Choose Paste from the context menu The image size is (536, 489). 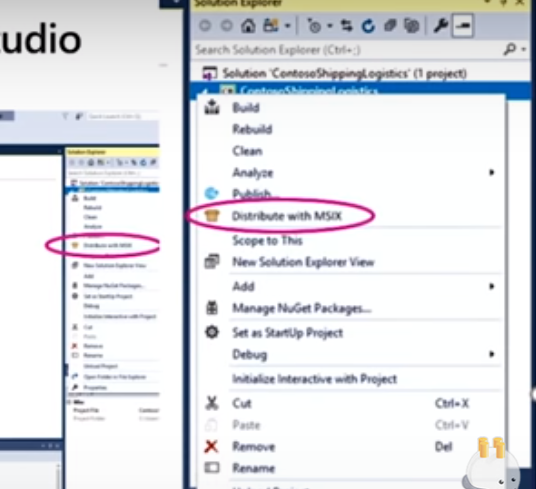[246, 425]
